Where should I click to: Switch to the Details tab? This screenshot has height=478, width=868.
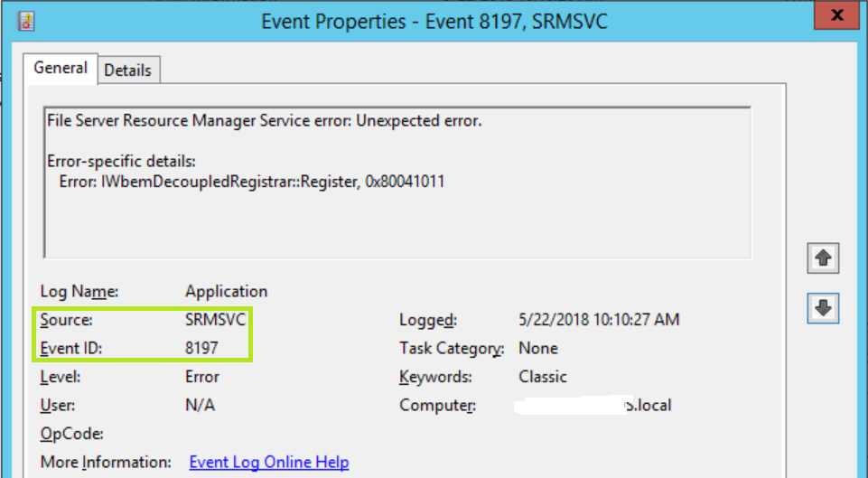[127, 70]
